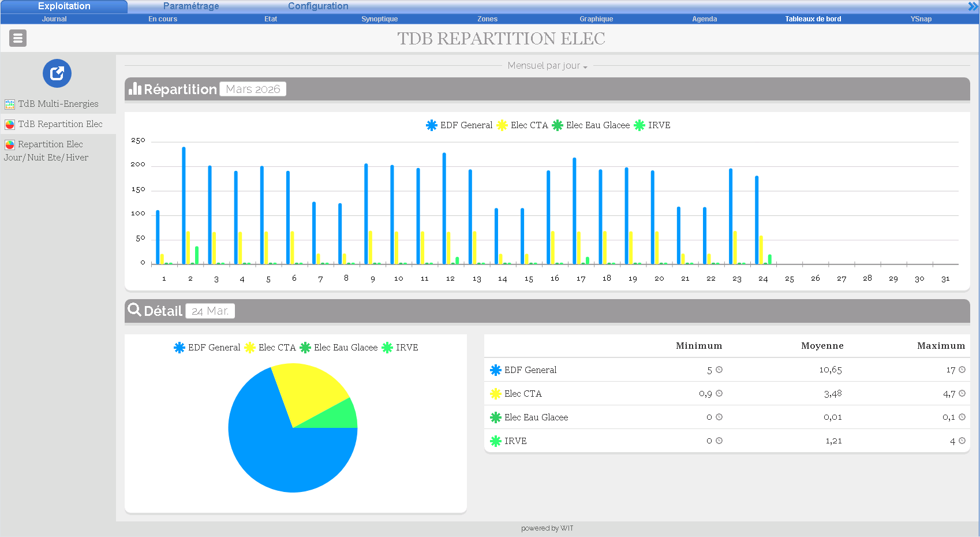The height and width of the screenshot is (537, 980).
Task: Toggle IRVE series in bar chart legend
Action: (652, 125)
